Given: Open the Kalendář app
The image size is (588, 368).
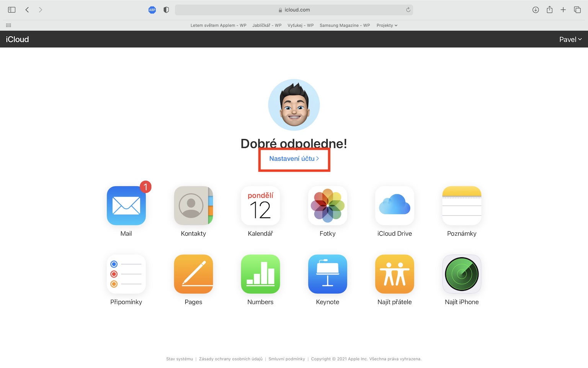Looking at the screenshot, I should click(x=260, y=205).
